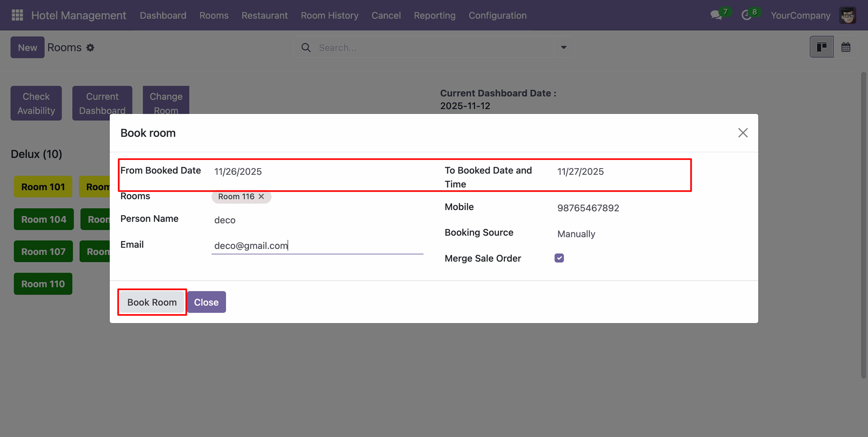Image resolution: width=868 pixels, height=437 pixels.
Task: Close the Book room dialog
Action: [x=743, y=133]
